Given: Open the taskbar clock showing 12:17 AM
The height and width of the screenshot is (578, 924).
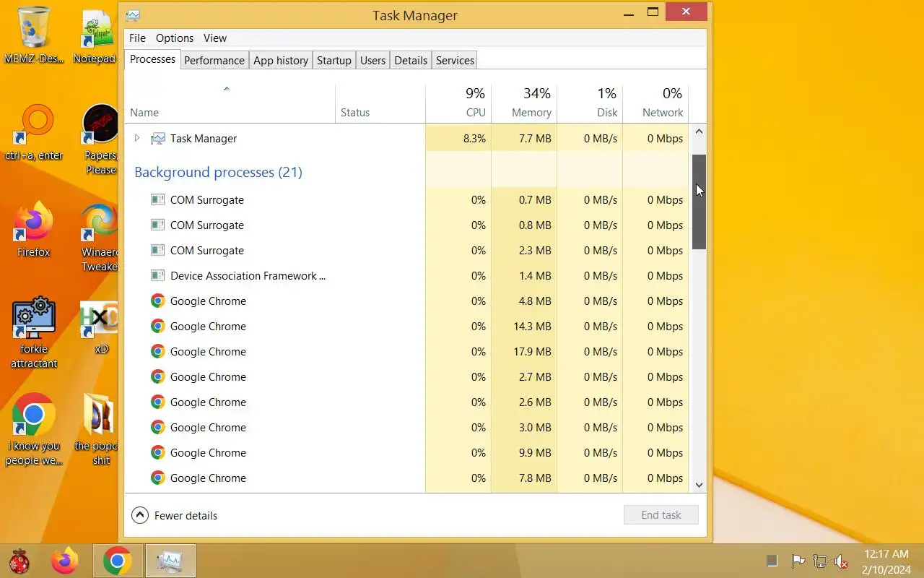Looking at the screenshot, I should point(886,561).
